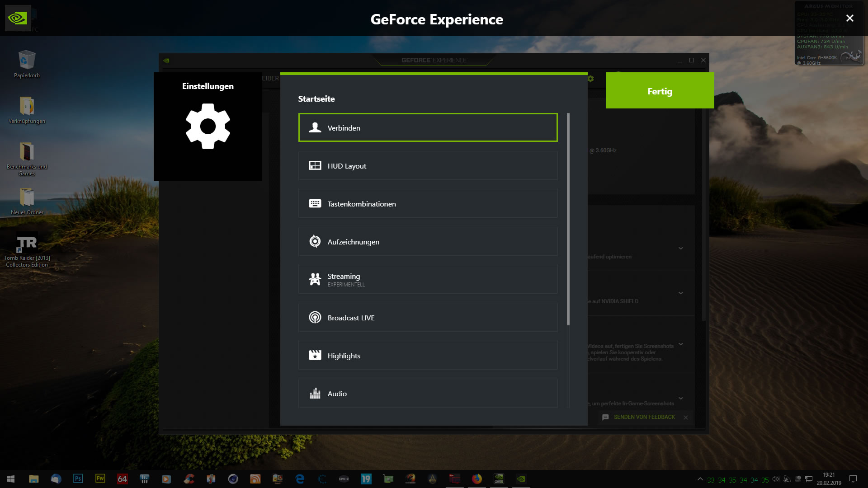868x488 pixels.
Task: Open the Windows Start menu
Action: pos(11,479)
